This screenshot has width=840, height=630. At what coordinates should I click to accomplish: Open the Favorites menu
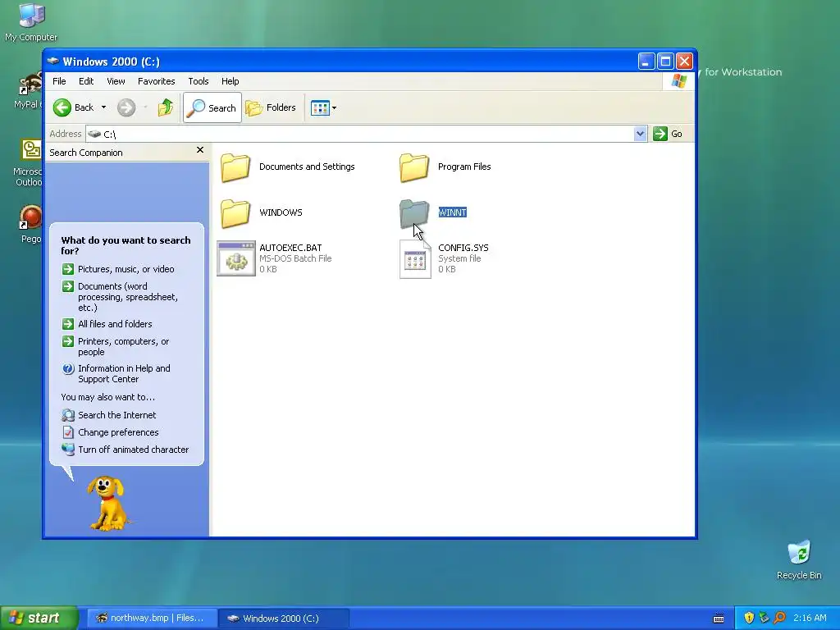tap(157, 81)
